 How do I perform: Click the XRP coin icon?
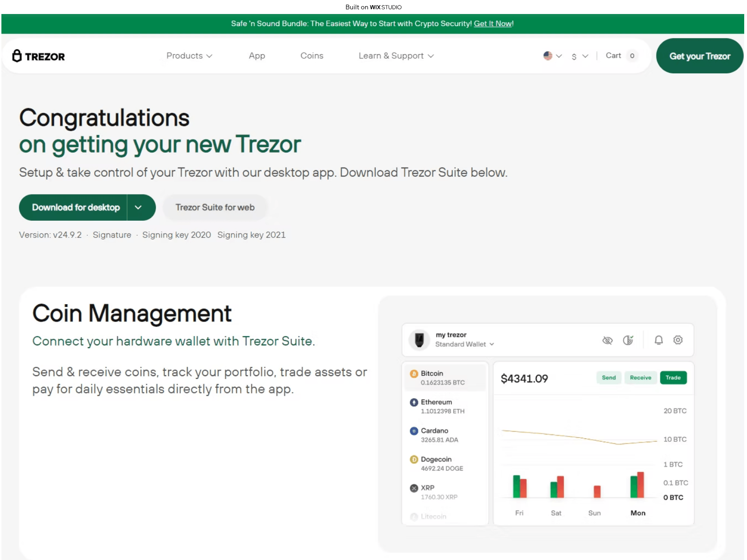[x=414, y=488]
